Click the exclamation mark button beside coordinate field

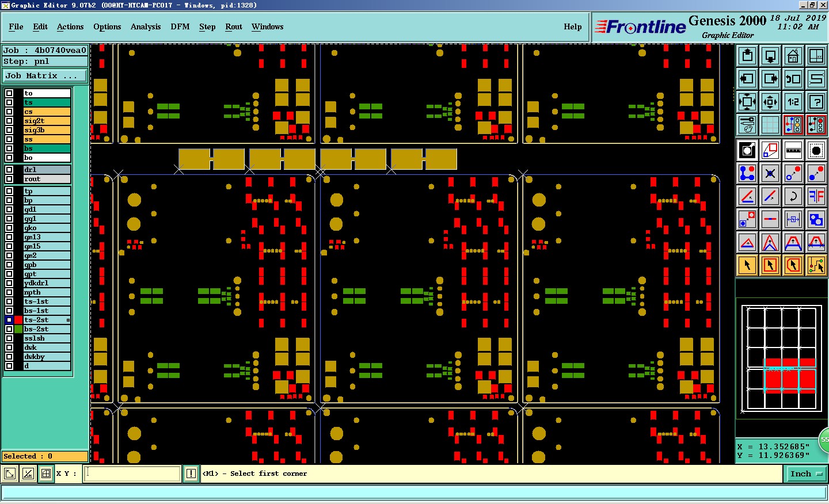191,474
